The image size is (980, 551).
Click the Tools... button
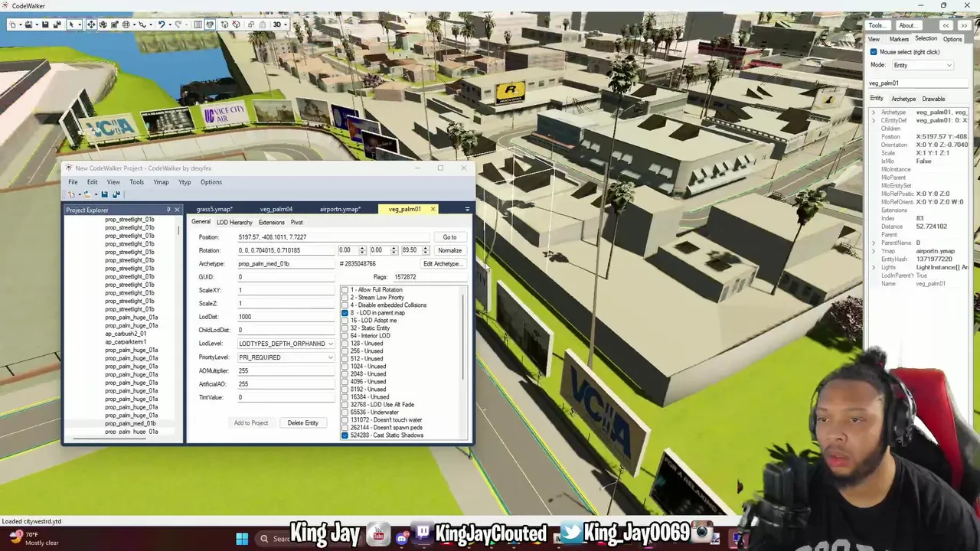877,25
